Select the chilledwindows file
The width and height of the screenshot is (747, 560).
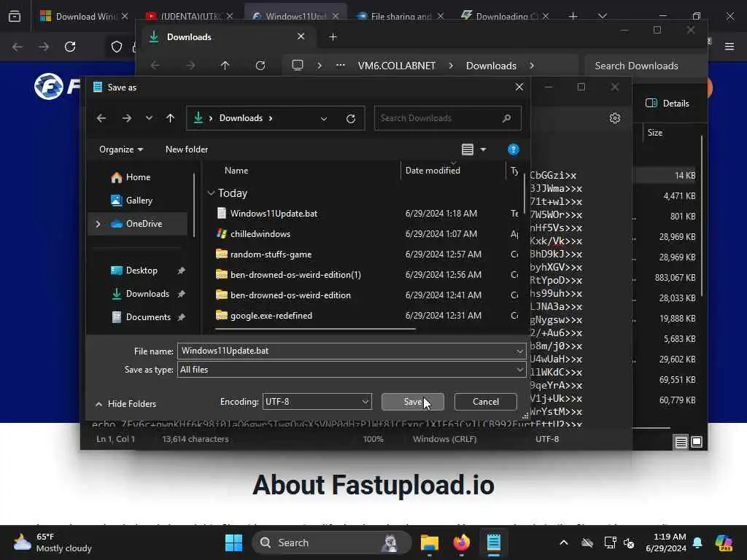click(260, 234)
